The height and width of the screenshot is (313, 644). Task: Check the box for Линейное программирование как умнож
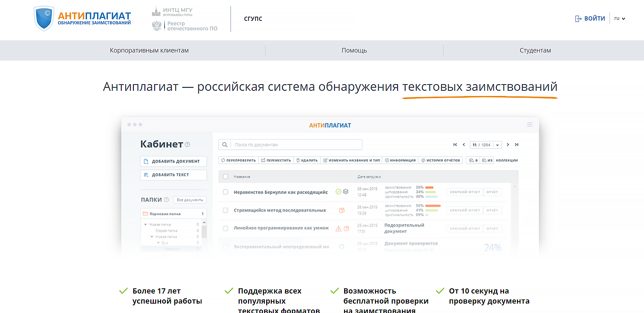coord(225,228)
